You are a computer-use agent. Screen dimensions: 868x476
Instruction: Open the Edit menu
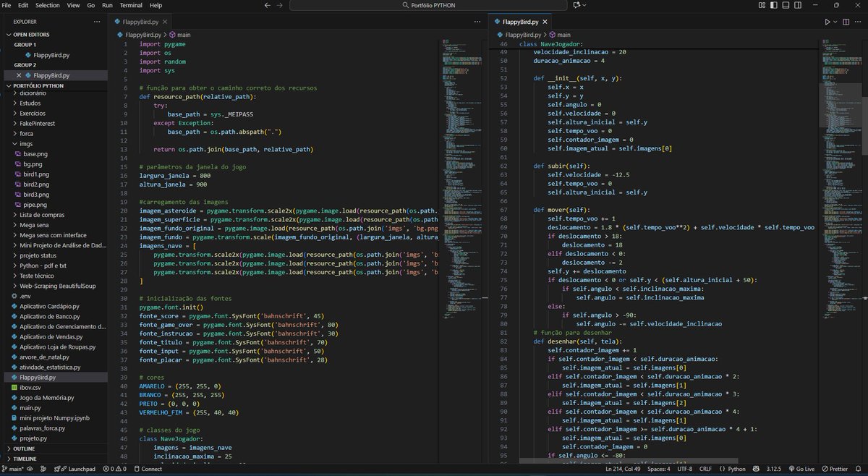point(24,5)
